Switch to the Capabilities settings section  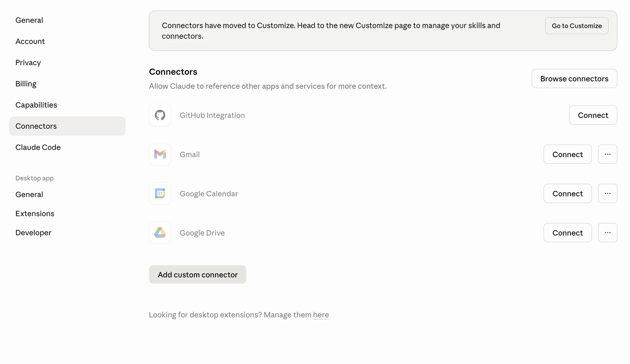click(x=36, y=105)
